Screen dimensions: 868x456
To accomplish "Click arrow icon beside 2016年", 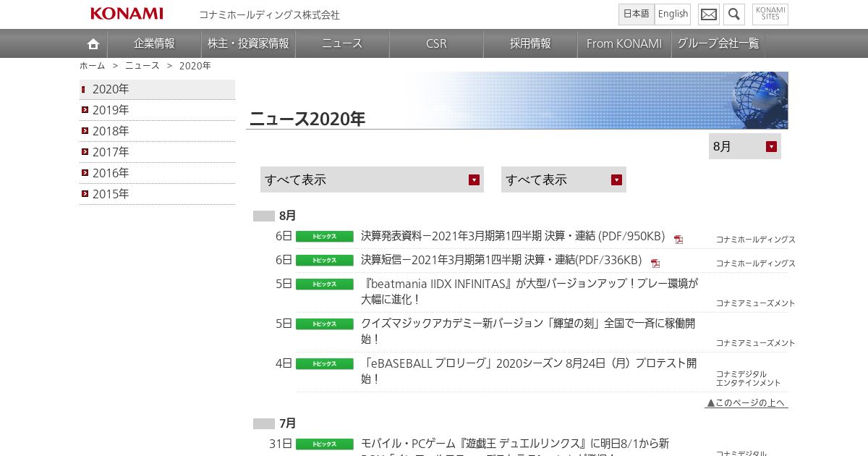I will click(x=85, y=173).
